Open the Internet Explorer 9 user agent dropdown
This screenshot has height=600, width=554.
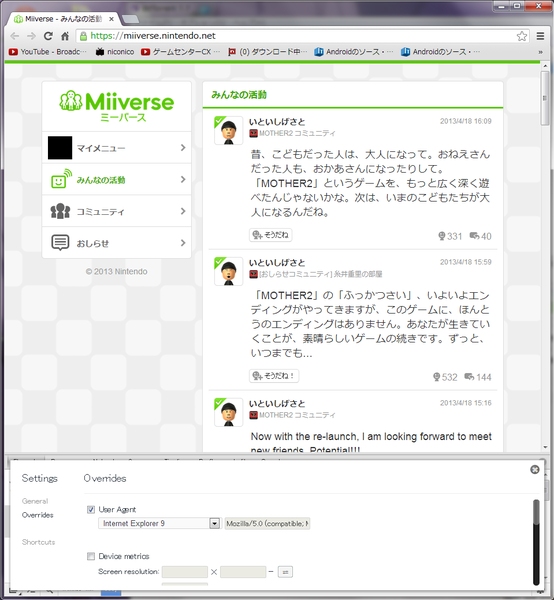click(x=159, y=523)
